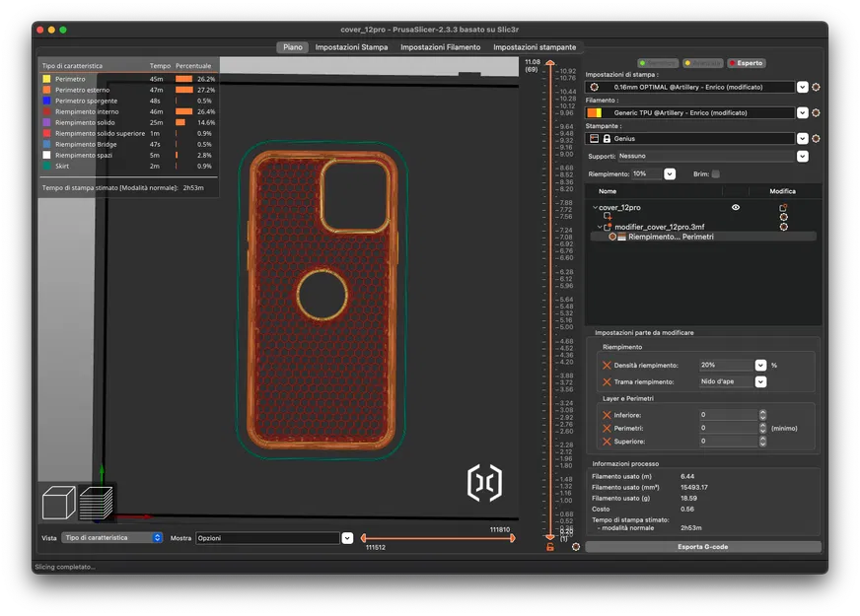Grab the top thumb of vertical layer slider

pos(550,63)
